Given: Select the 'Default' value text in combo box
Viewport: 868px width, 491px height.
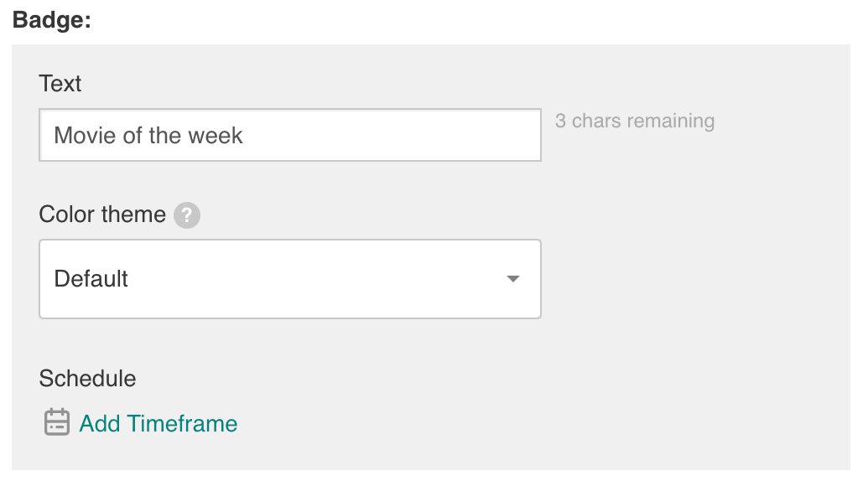Looking at the screenshot, I should (91, 279).
